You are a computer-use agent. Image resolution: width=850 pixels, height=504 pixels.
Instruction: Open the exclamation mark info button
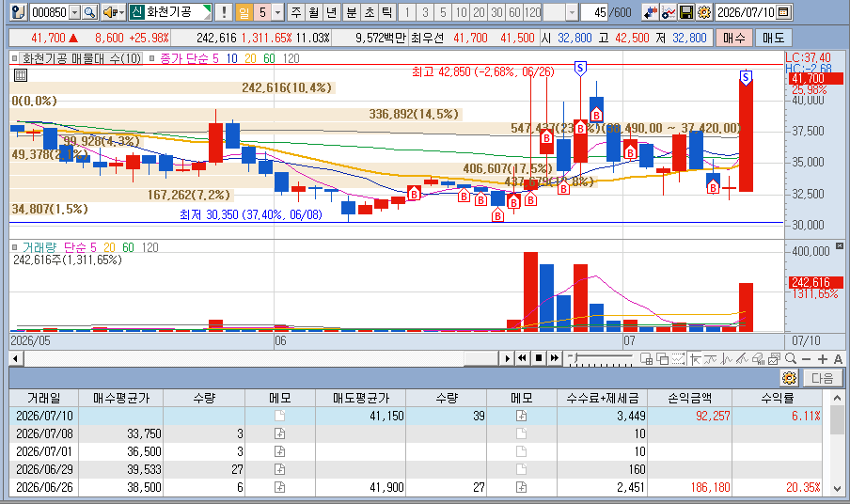pos(224,12)
